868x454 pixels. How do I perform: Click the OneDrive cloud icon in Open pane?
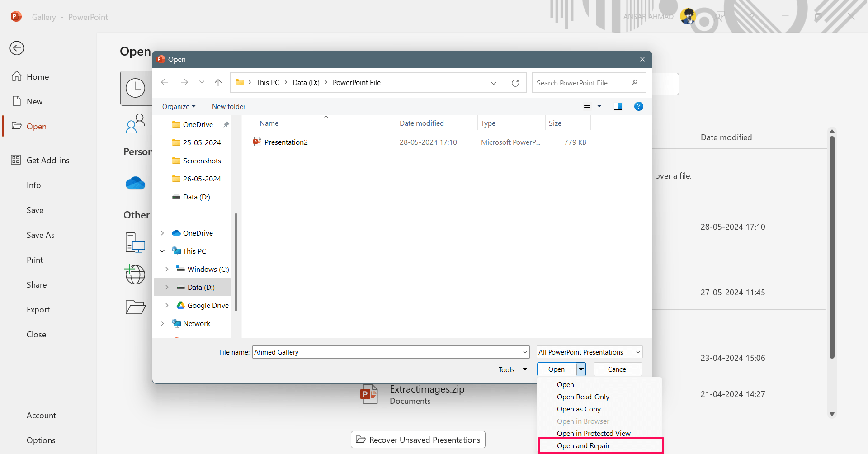pos(135,183)
